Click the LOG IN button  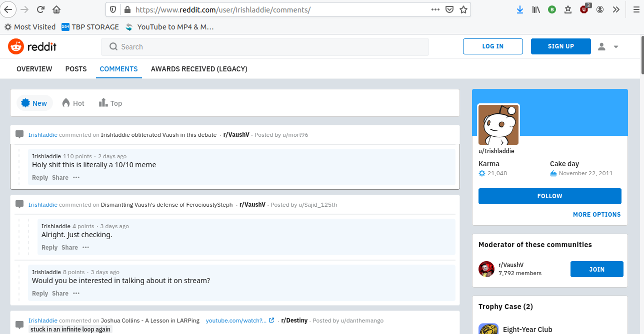click(493, 46)
